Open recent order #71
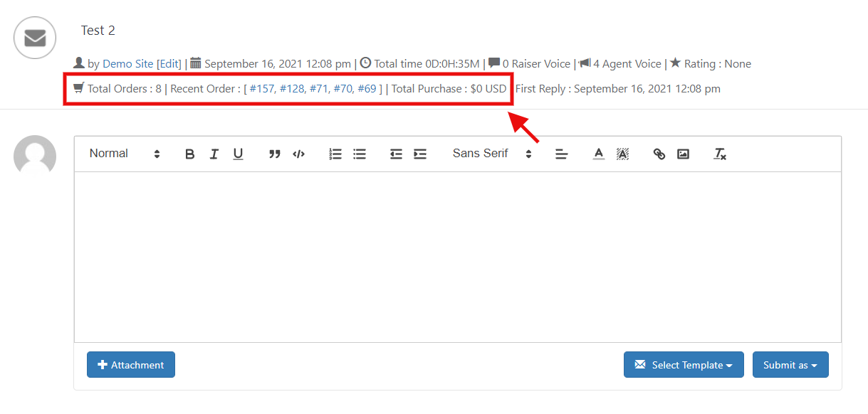This screenshot has width=868, height=414. (x=320, y=89)
